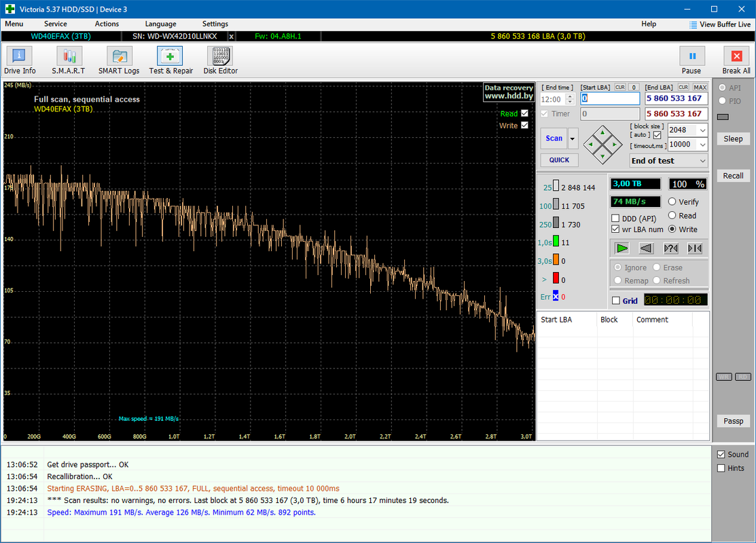
Task: Open SMART Logs
Action: click(x=119, y=60)
